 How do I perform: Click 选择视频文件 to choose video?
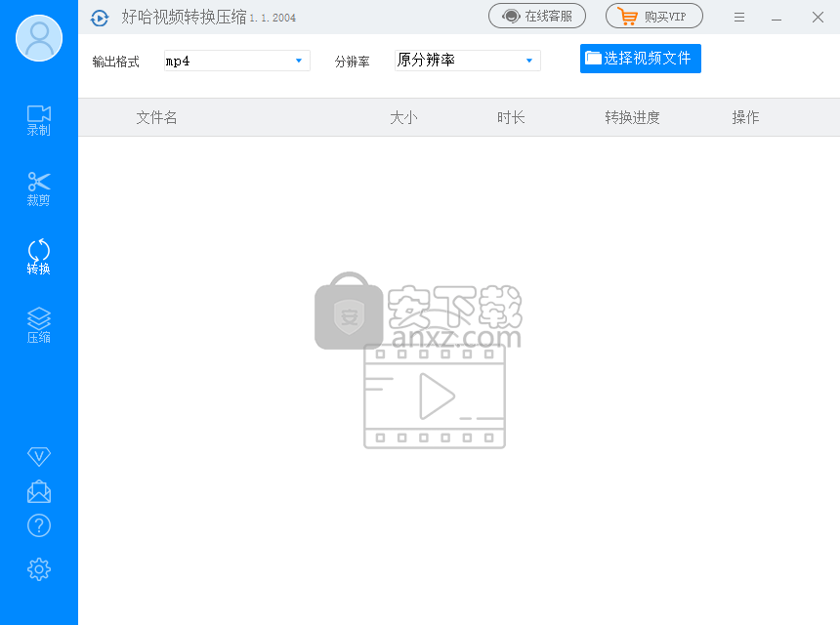pyautogui.click(x=640, y=59)
